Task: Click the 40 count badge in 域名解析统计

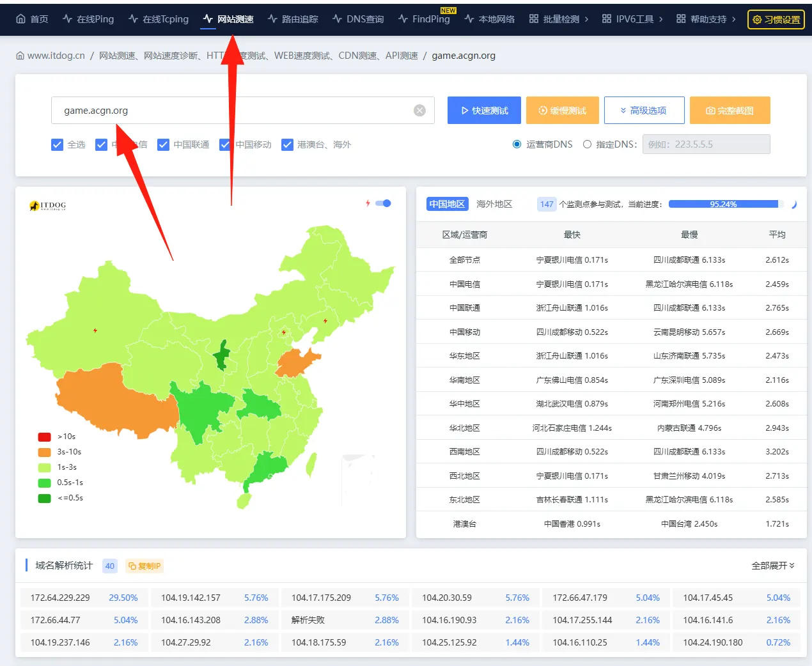Action: click(x=110, y=566)
